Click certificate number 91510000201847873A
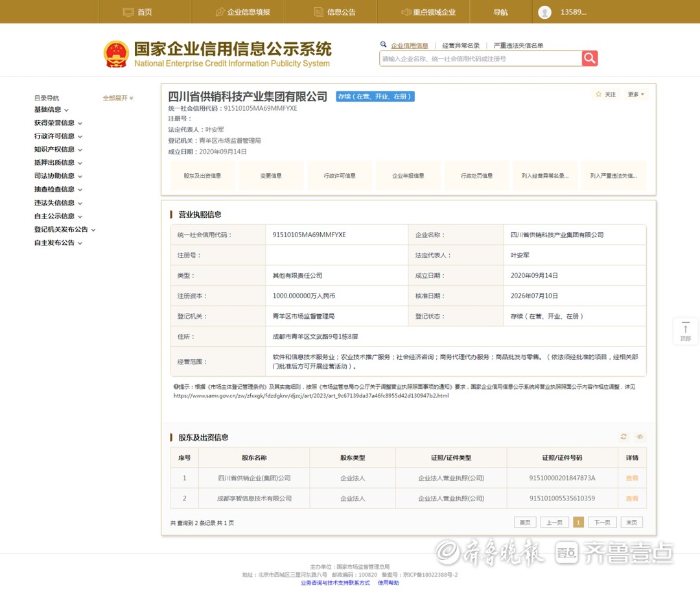 [x=562, y=478]
